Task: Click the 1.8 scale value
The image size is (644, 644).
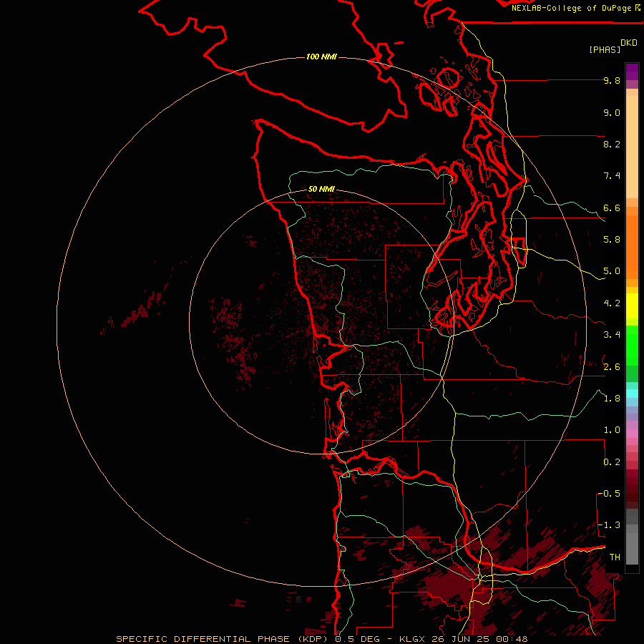Action: pos(612,399)
